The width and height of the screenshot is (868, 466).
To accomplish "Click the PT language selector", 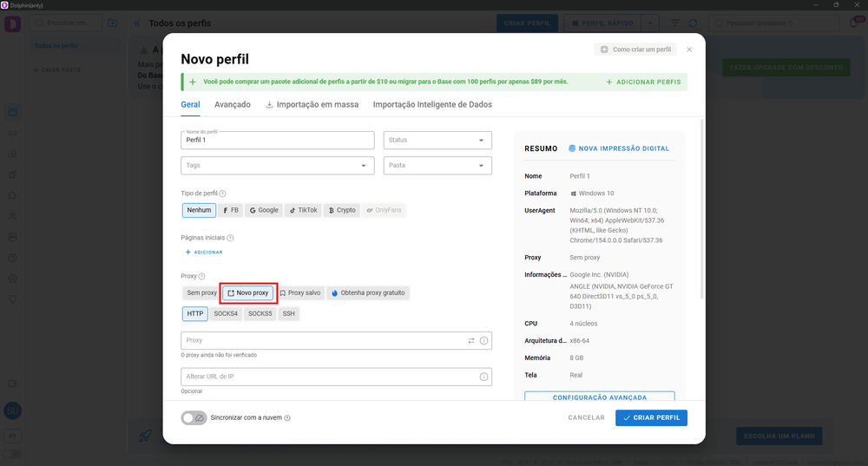I will coord(13,436).
